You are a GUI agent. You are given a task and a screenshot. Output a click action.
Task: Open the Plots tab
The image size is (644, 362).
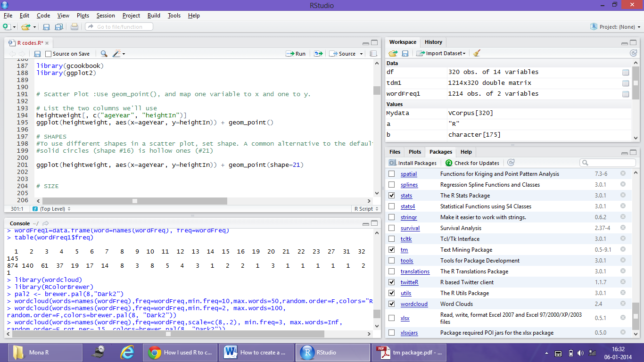414,152
